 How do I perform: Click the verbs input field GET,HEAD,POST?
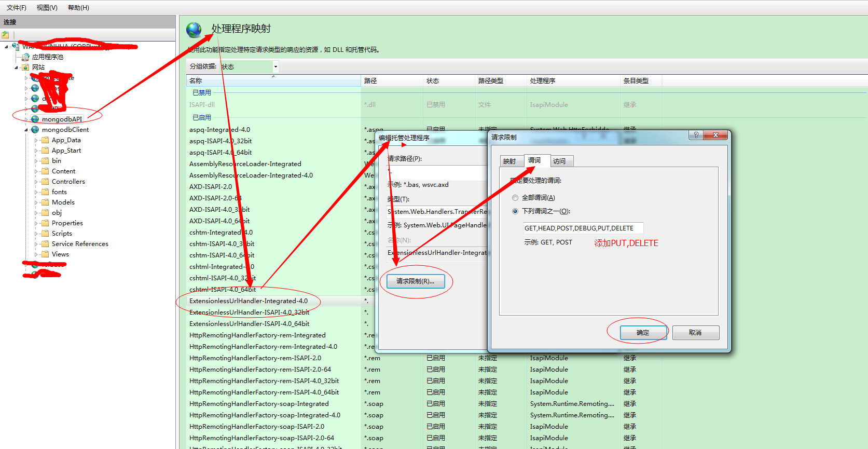[583, 228]
